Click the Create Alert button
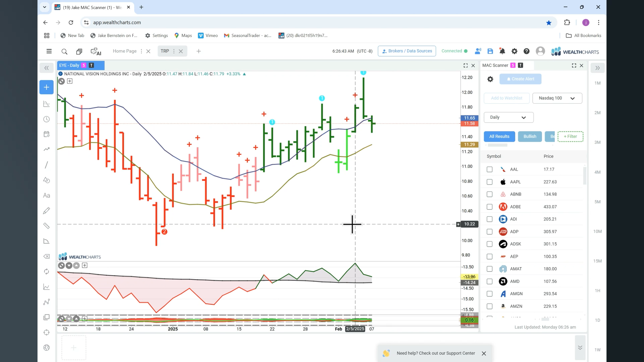The width and height of the screenshot is (644, 362). coord(520,79)
